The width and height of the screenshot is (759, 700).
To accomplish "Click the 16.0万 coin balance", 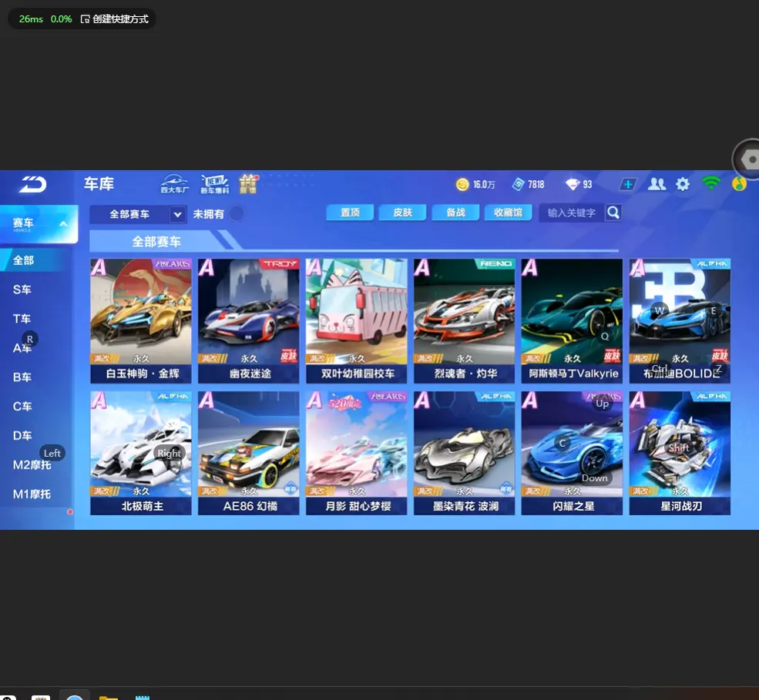I will tap(484, 185).
